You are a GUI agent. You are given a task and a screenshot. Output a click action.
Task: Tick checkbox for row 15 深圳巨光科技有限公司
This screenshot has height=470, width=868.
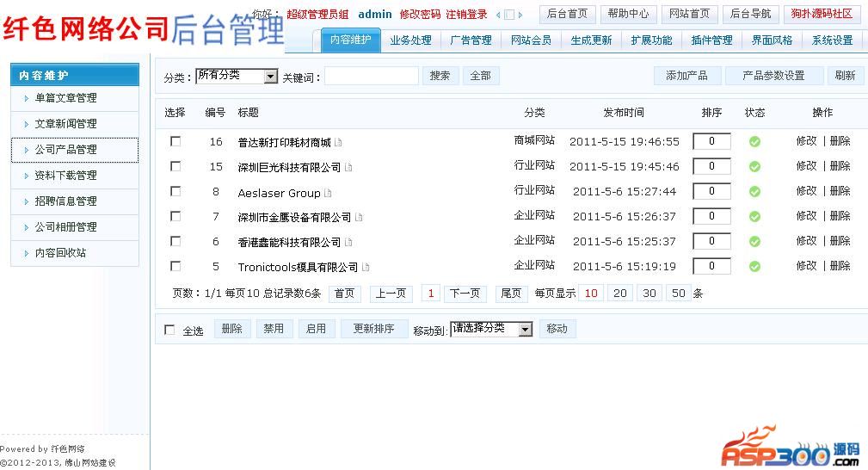[x=175, y=166]
